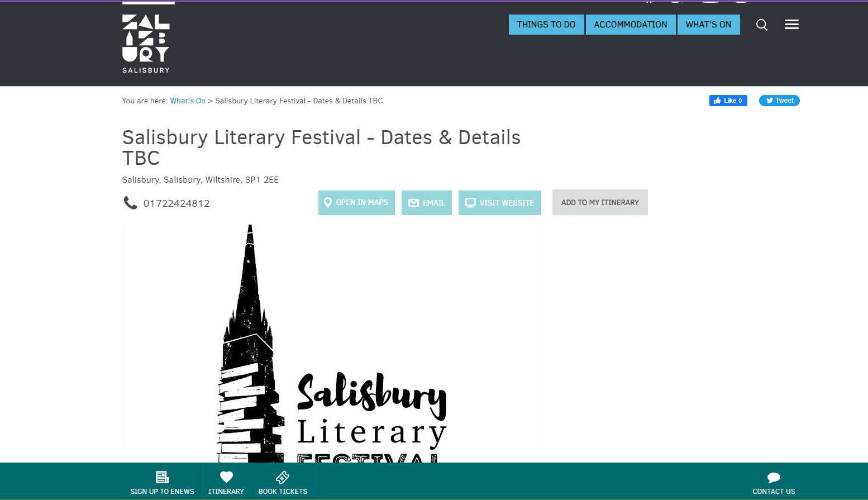This screenshot has height=500, width=868.
Task: Click the Salisbury Literary Festival logo image
Action: pyautogui.click(x=332, y=344)
